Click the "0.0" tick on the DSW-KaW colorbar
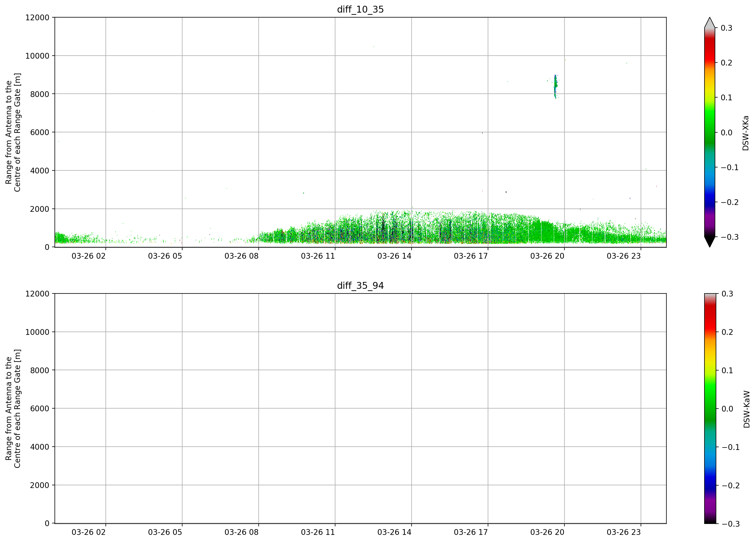 pyautogui.click(x=727, y=409)
